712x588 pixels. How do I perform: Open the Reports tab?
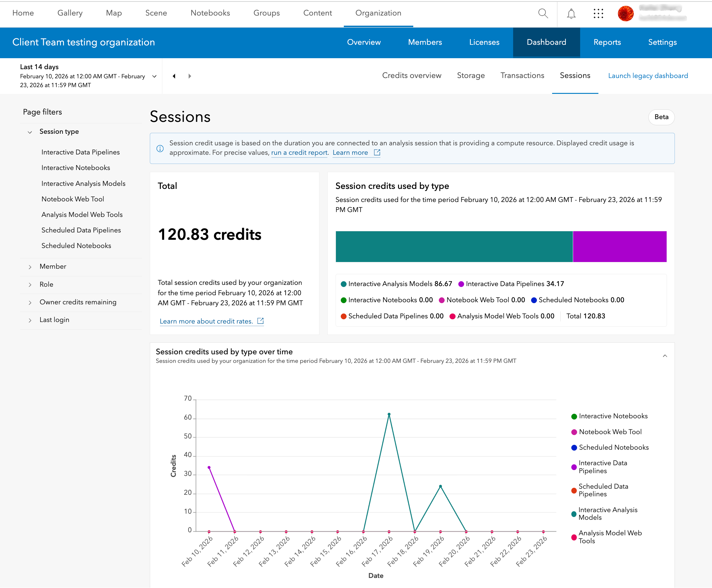click(607, 42)
